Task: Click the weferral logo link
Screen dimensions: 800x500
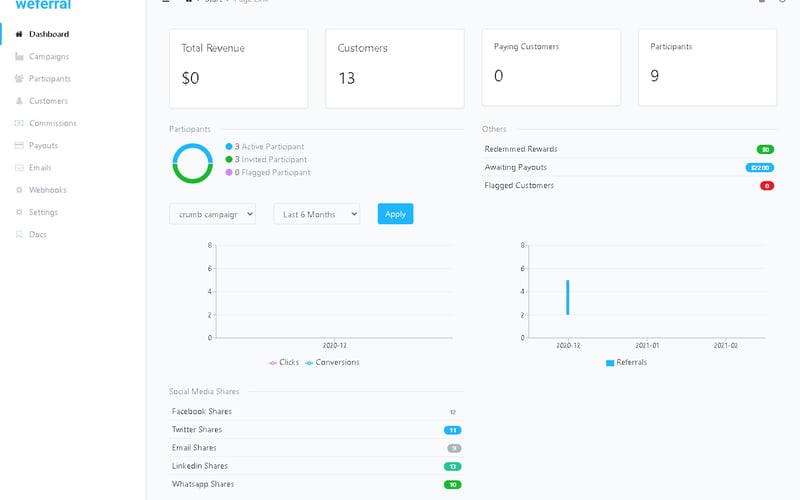Action: click(x=43, y=5)
